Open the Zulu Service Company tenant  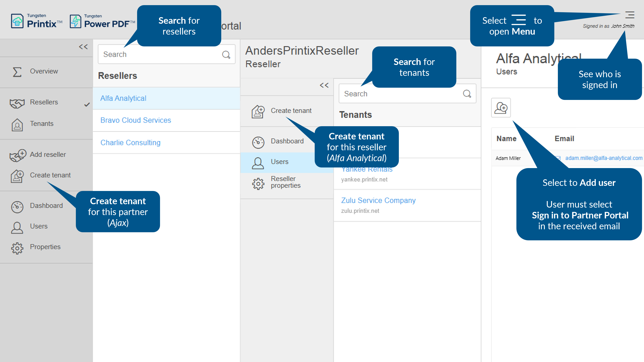pos(378,200)
